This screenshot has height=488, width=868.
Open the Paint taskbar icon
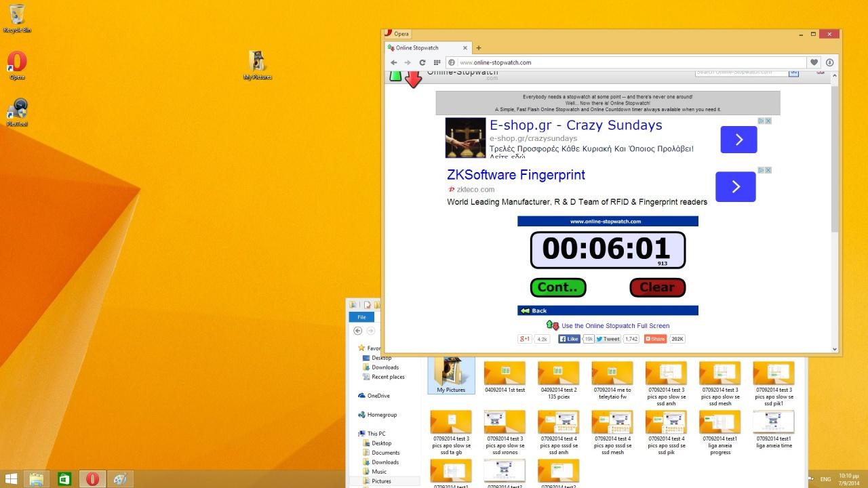(119, 479)
